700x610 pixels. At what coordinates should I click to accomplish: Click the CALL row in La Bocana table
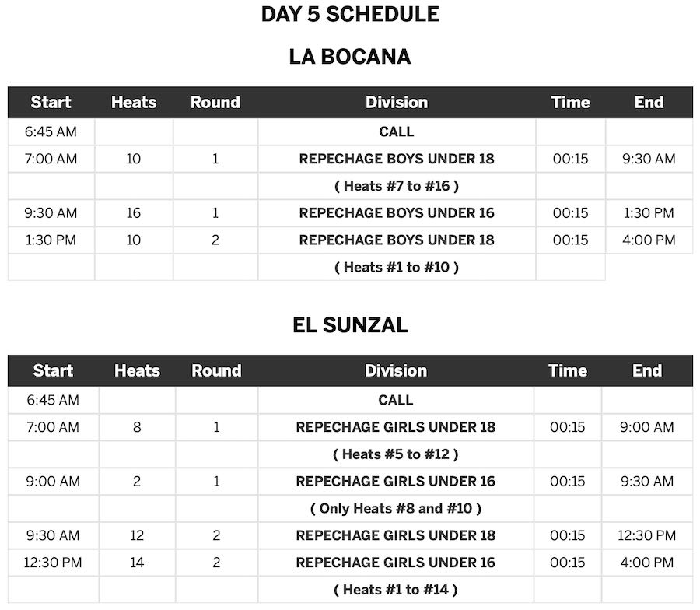397,131
